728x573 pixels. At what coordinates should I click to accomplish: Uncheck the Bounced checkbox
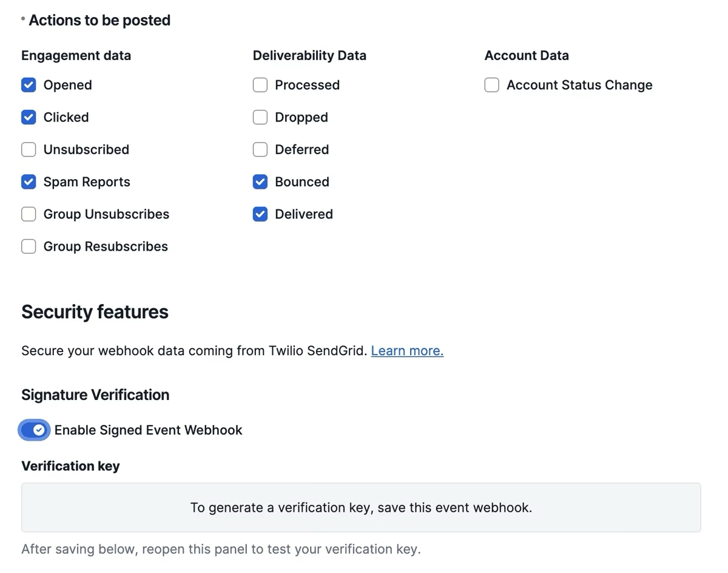[260, 181]
